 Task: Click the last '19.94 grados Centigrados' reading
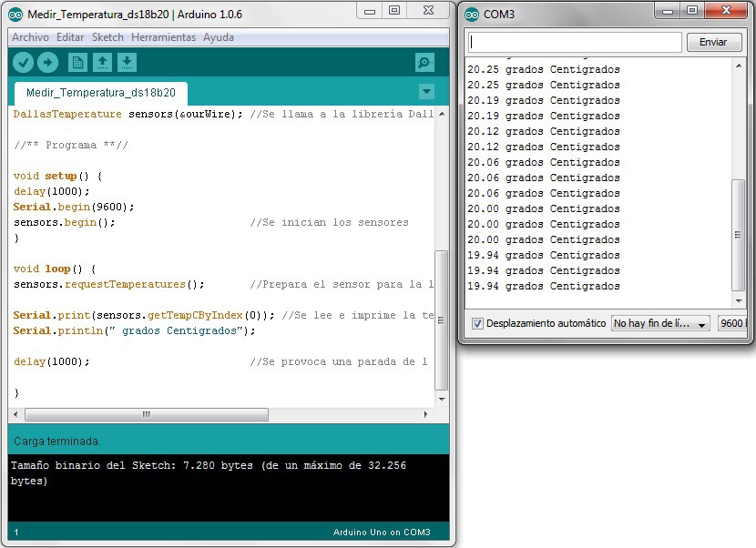(544, 287)
